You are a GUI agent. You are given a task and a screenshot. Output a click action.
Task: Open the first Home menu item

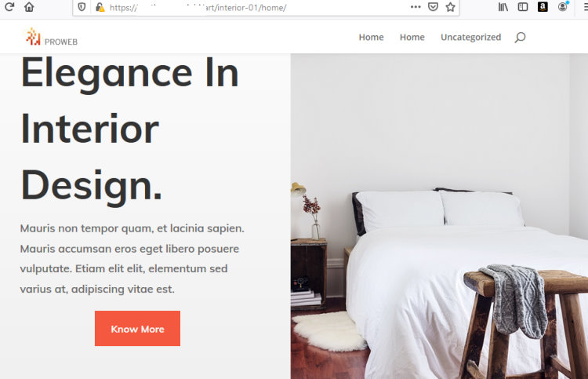click(x=371, y=37)
